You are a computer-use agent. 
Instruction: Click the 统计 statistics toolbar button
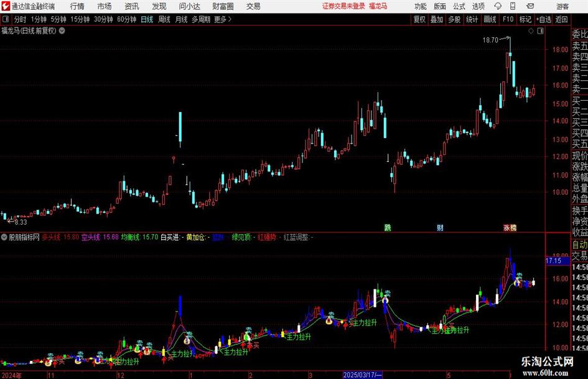point(472,19)
